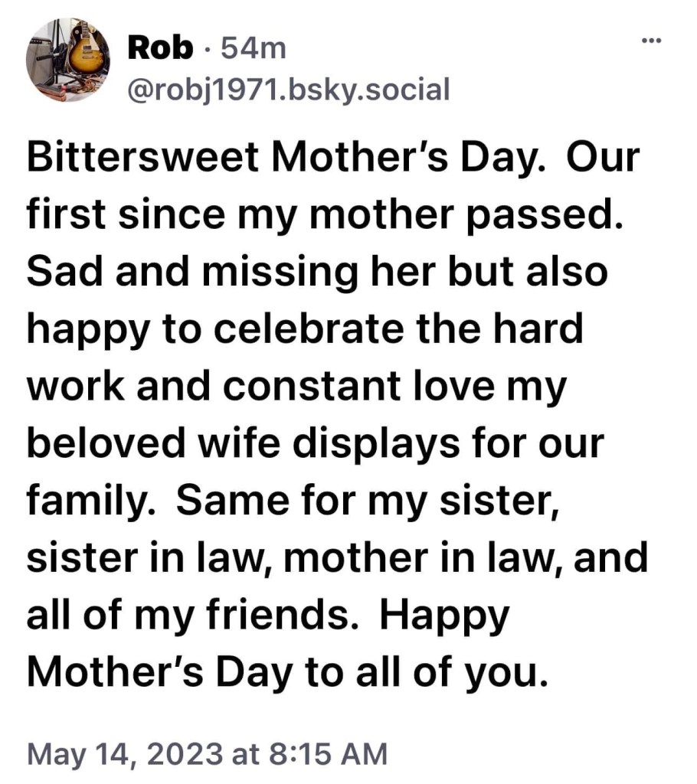Click the text "work and constant love my"
The height and width of the screenshot is (784, 697).
[296, 384]
